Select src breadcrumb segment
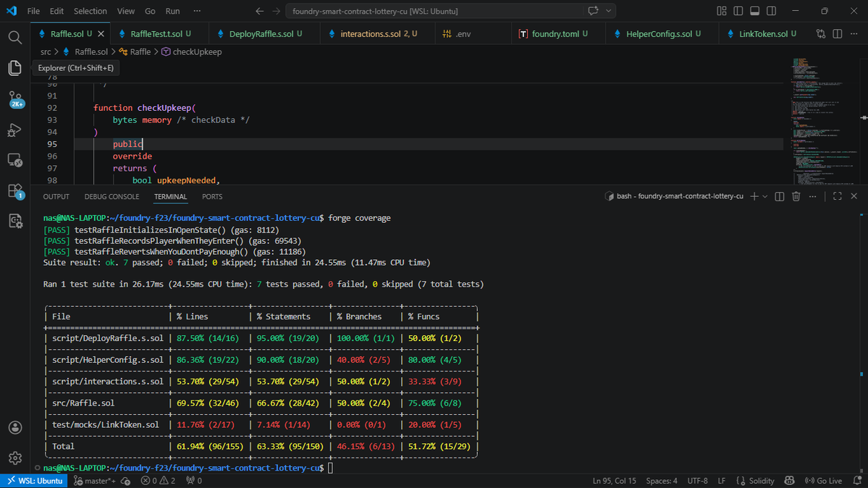Viewport: 868px width, 488px height. coord(46,51)
